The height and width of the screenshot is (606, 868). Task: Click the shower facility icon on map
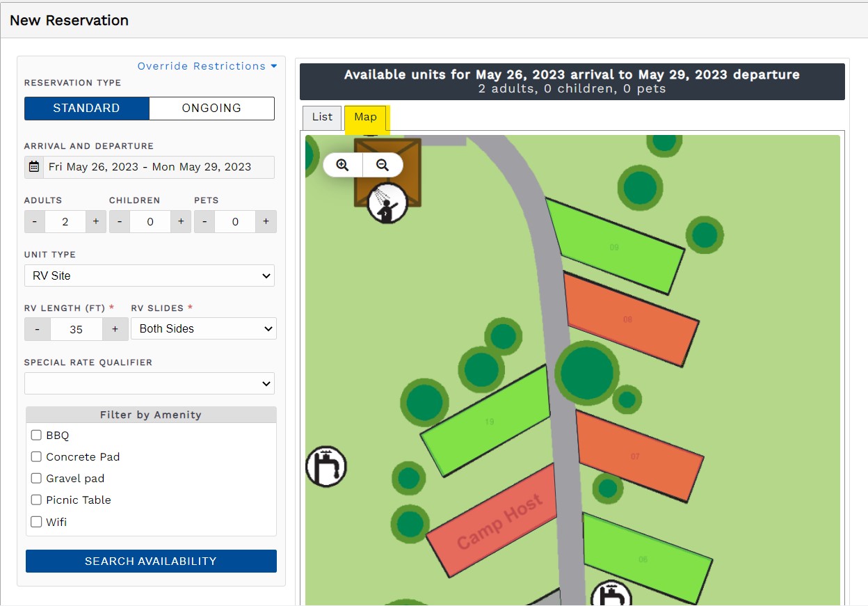(x=387, y=203)
